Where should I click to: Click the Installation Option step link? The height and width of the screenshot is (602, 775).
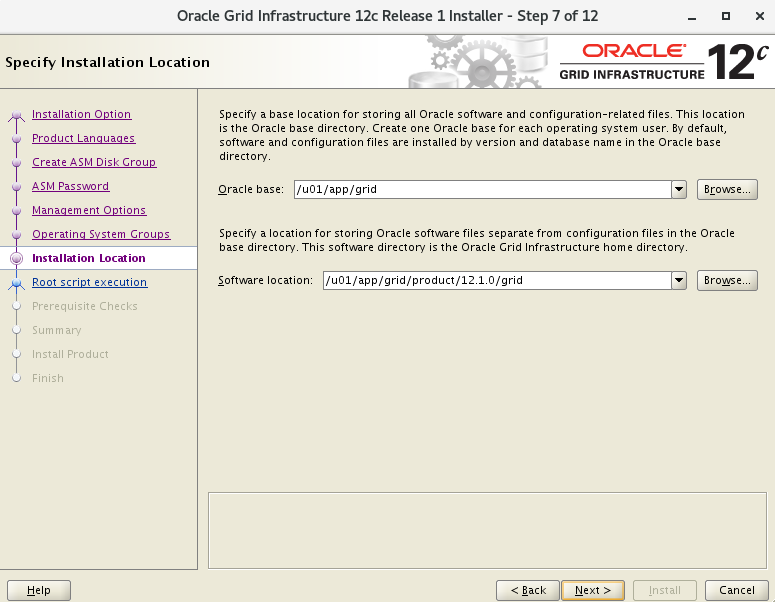click(x=81, y=114)
